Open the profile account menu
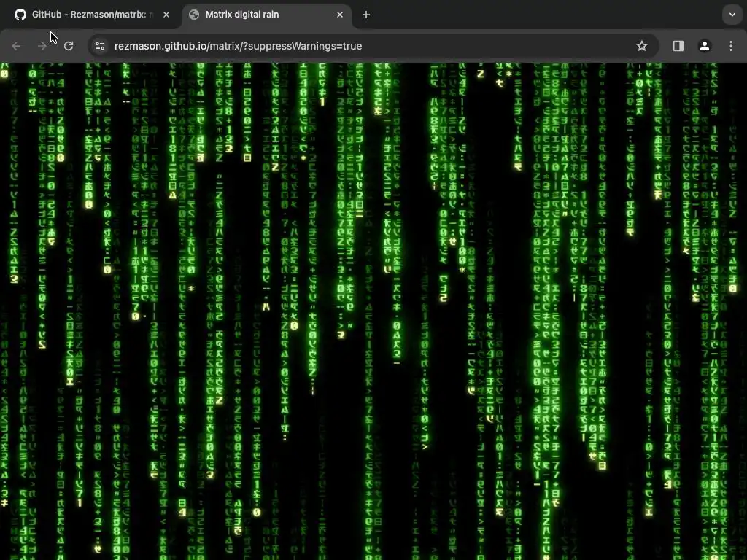Viewport: 747px width, 560px height. (x=705, y=46)
